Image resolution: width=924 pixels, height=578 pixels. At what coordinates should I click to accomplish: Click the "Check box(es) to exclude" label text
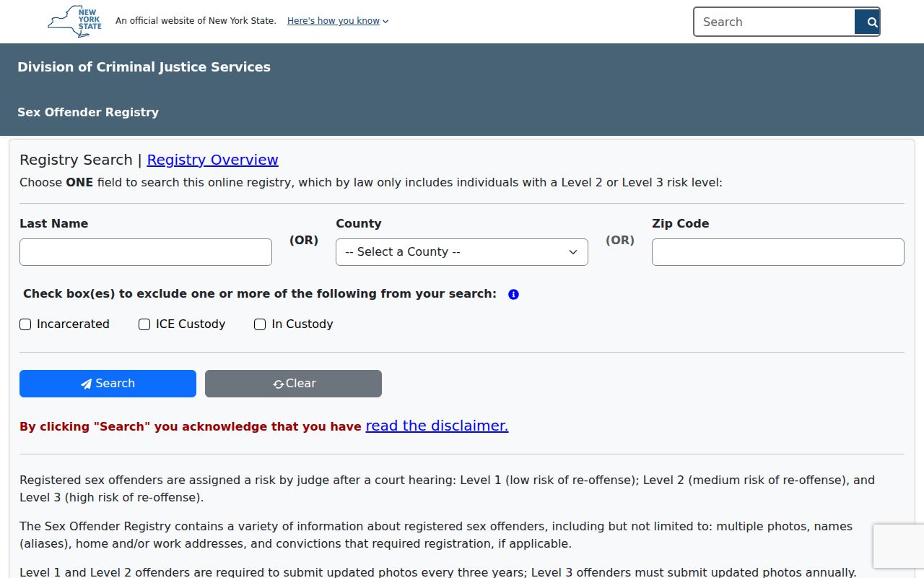coord(260,294)
